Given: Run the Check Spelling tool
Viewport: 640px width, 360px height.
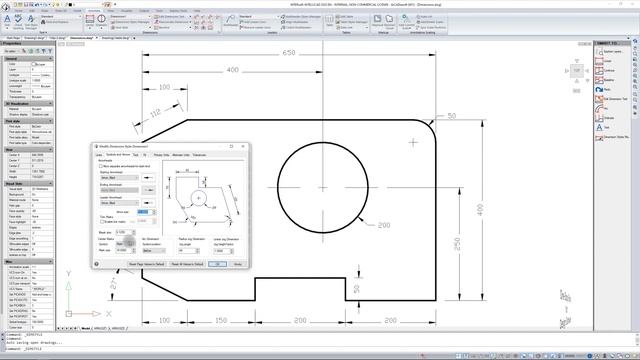Looking at the screenshot, I should (x=18, y=22).
